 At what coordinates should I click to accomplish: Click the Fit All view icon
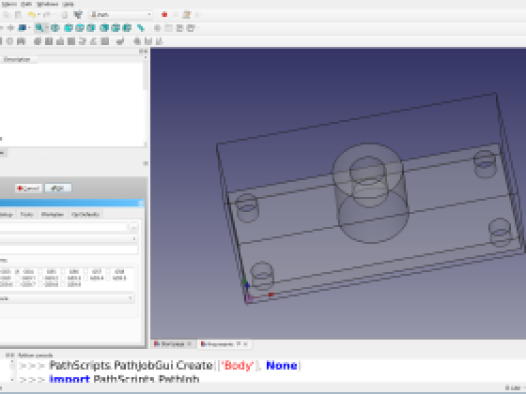point(39,28)
